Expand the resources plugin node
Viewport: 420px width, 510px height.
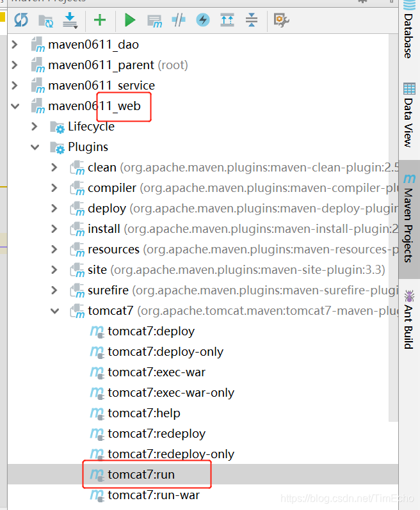54,250
